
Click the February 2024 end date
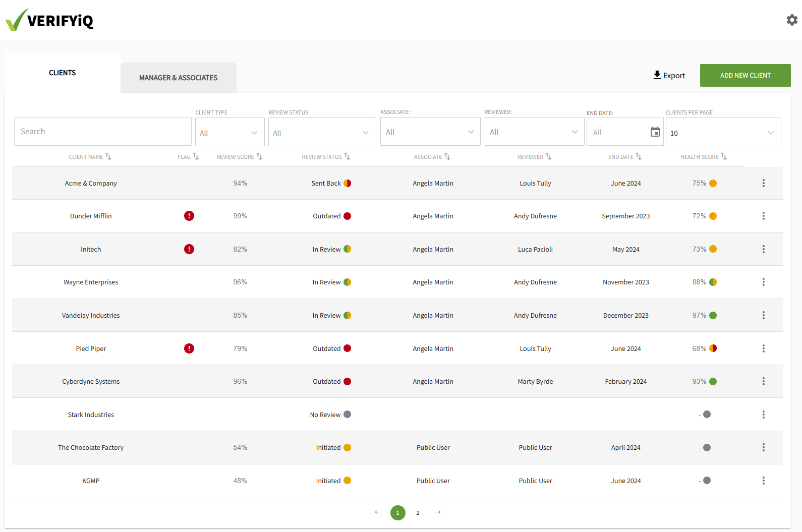(625, 381)
